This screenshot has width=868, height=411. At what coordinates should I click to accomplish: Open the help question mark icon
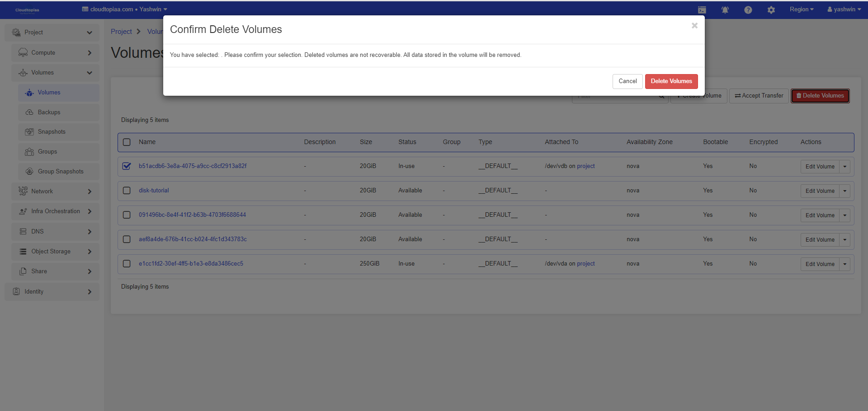pos(748,10)
